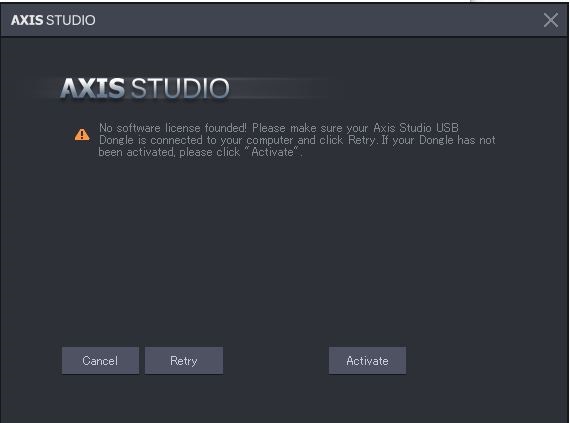
Task: Click Retry to recheck the dongle
Action: pyautogui.click(x=184, y=360)
